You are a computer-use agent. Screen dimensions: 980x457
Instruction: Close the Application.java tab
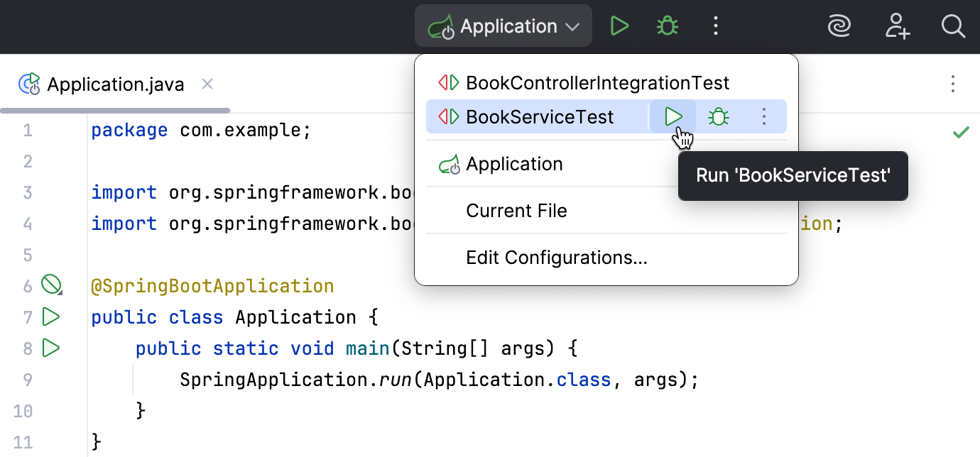click(207, 84)
